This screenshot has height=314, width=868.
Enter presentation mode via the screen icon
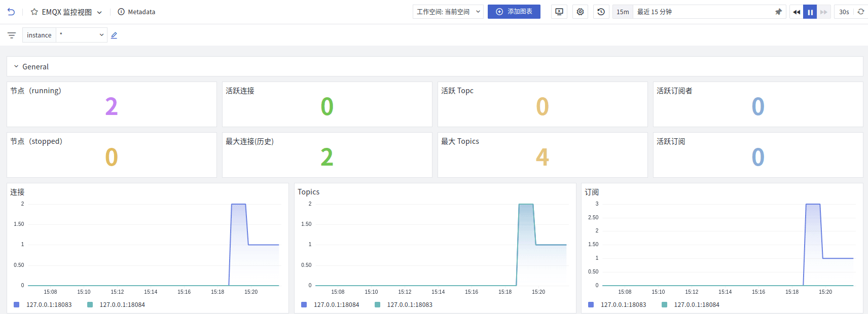pos(559,12)
